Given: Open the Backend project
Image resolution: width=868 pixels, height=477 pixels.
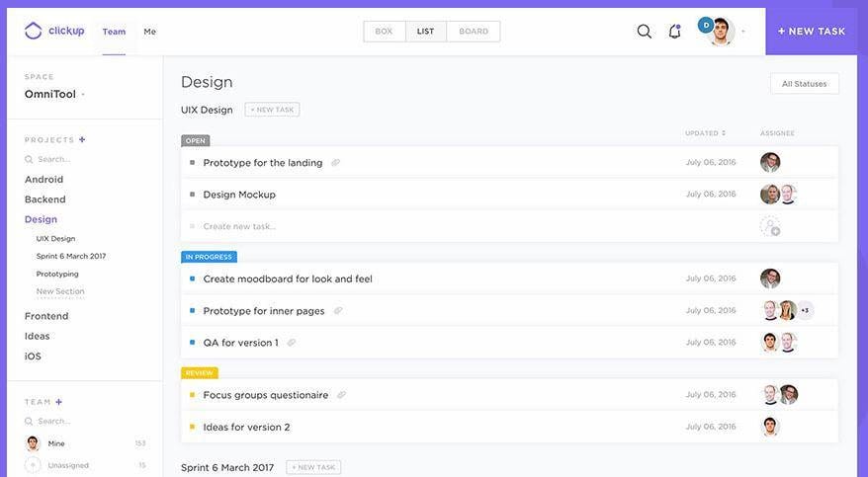Looking at the screenshot, I should [44, 199].
